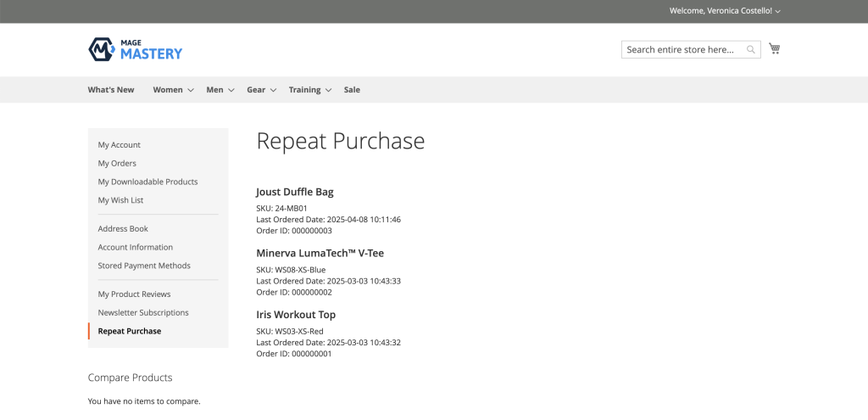The height and width of the screenshot is (420, 868).
Task: Go to My Account in sidebar
Action: [119, 145]
